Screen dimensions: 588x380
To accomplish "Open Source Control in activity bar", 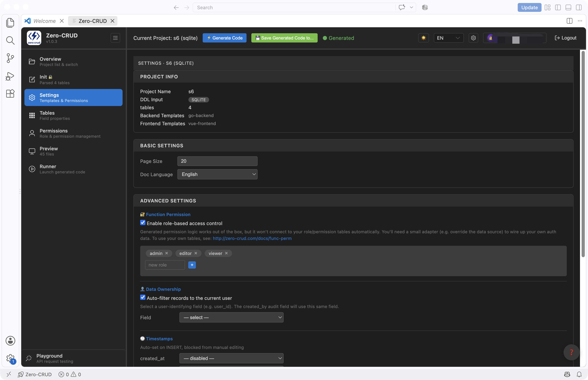I will point(10,58).
